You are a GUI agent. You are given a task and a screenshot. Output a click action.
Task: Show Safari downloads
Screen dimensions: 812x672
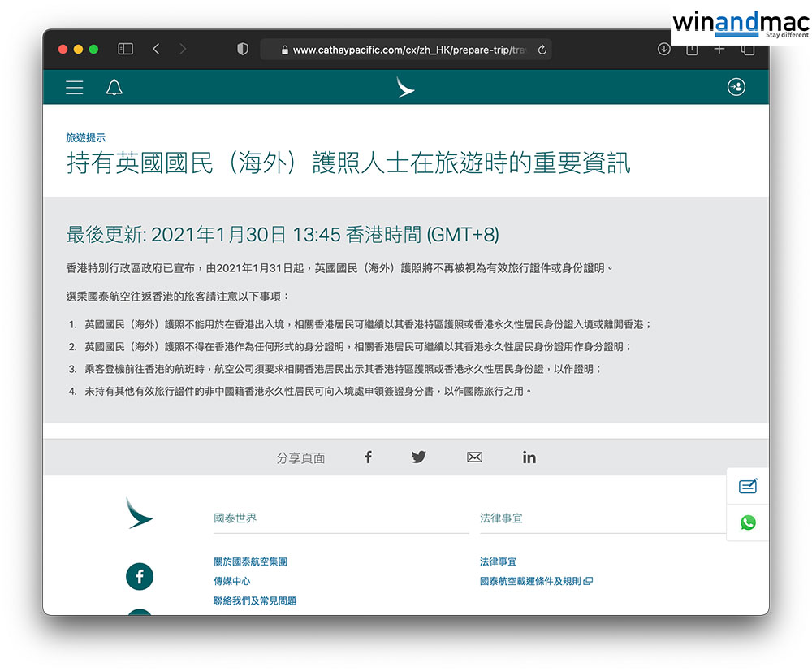click(663, 50)
